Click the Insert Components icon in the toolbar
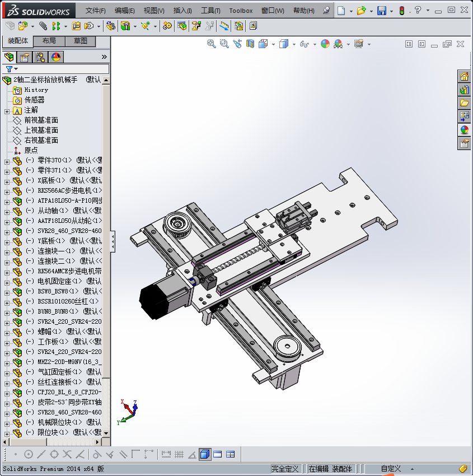This screenshot has height=476, width=473. 22,26
